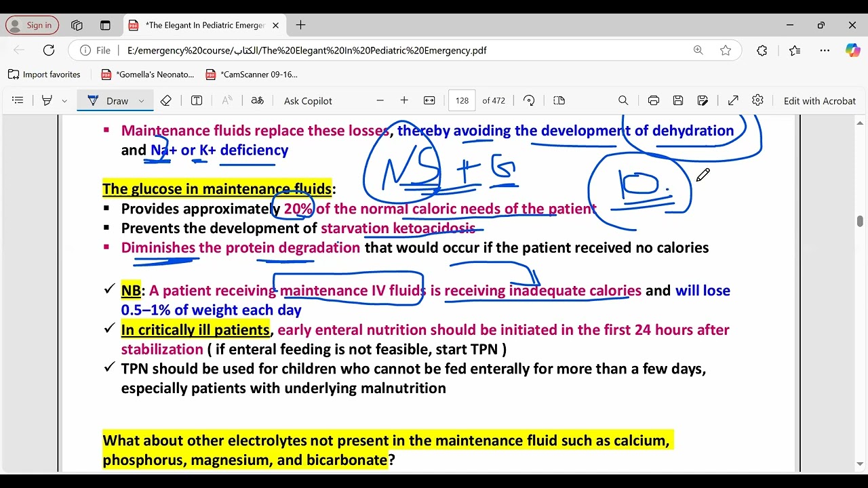Expand highlight tool options dropdown
The height and width of the screenshot is (488, 868).
64,100
